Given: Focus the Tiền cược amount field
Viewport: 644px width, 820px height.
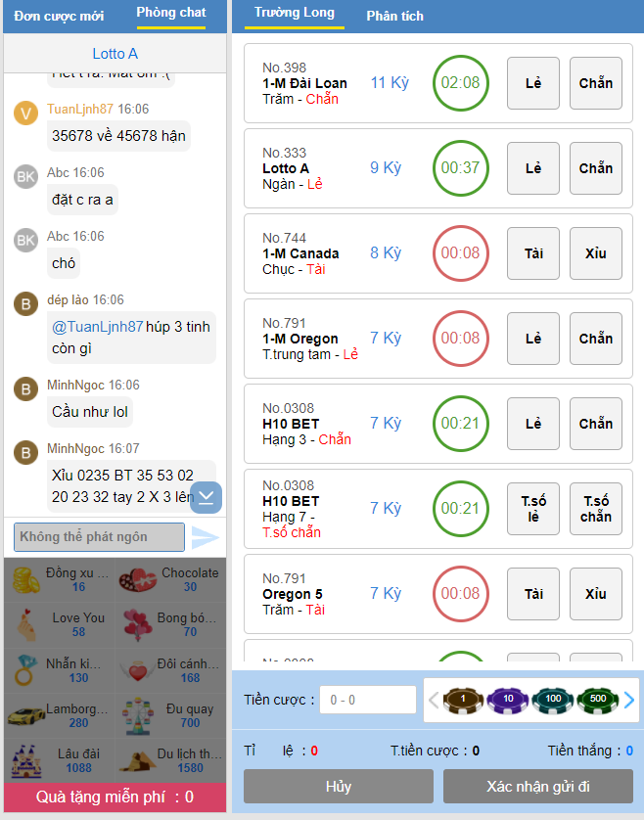Looking at the screenshot, I should point(368,700).
